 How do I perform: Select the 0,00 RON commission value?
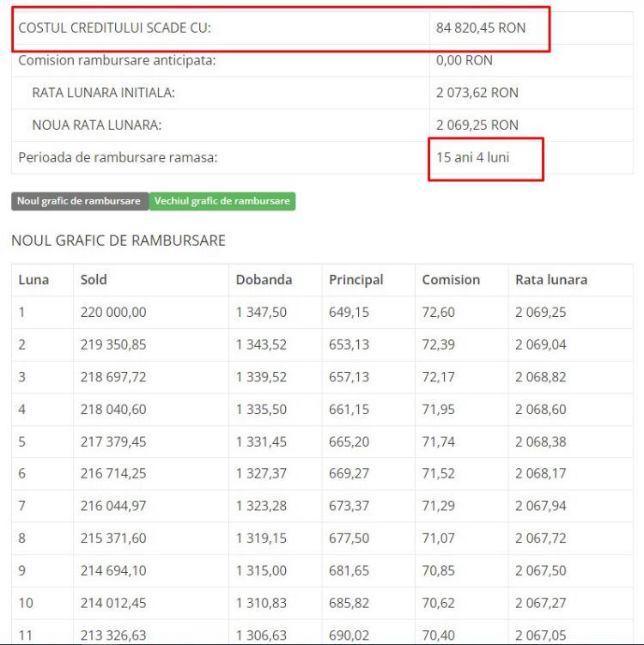click(465, 60)
